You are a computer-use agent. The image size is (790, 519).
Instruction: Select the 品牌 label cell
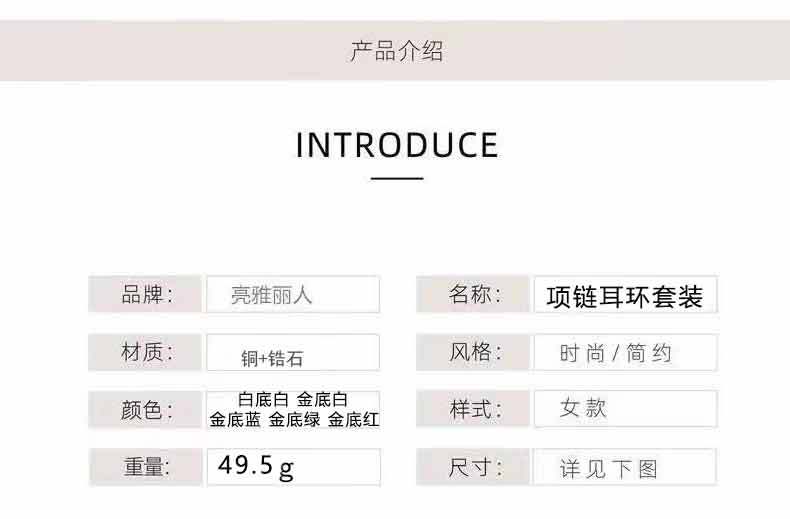147,295
